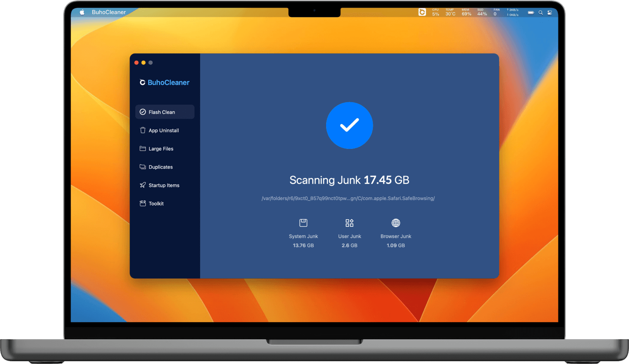Viewport: 629px width, 364px height.
Task: Open the Apple menu
Action: click(82, 12)
